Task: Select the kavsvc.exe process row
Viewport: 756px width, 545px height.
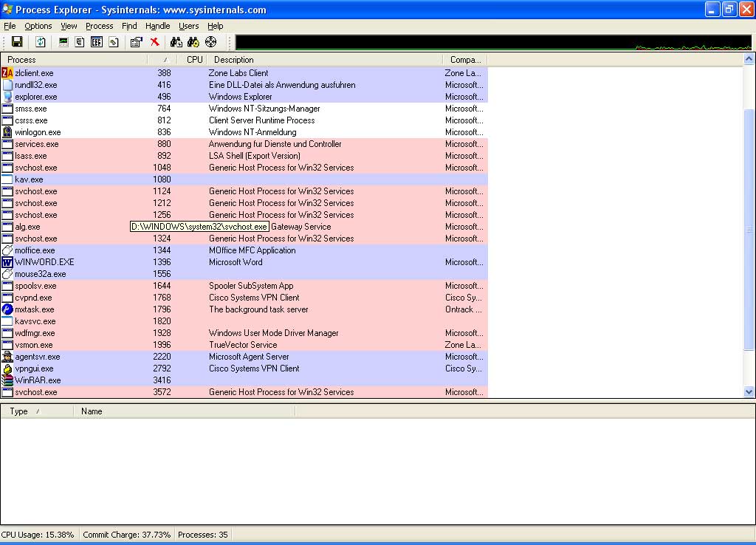Action: point(244,321)
